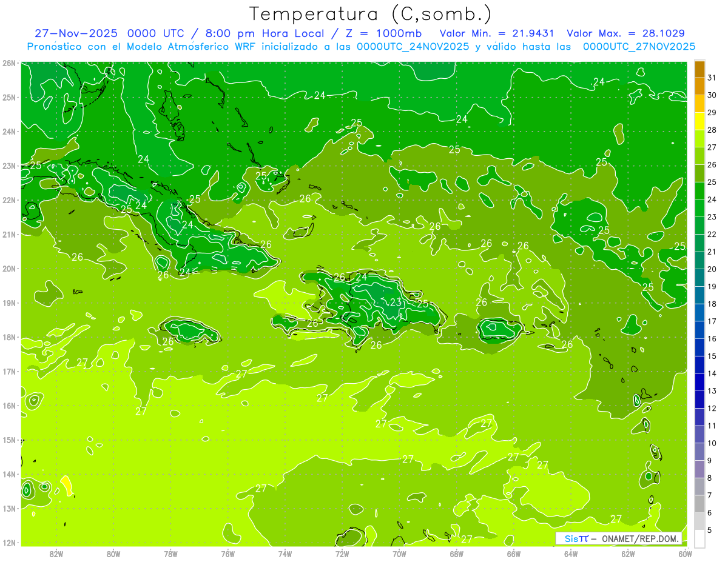Click the 12N latitude axis label

(x=9, y=543)
